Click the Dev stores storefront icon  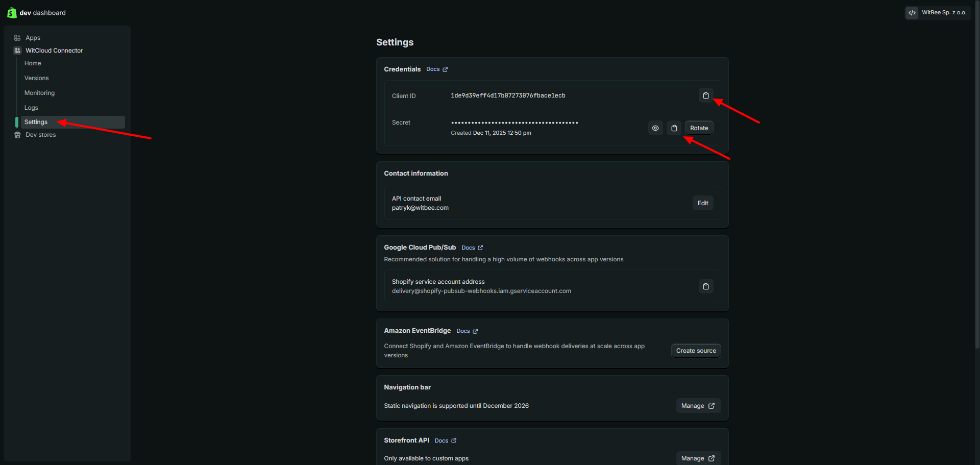17,135
